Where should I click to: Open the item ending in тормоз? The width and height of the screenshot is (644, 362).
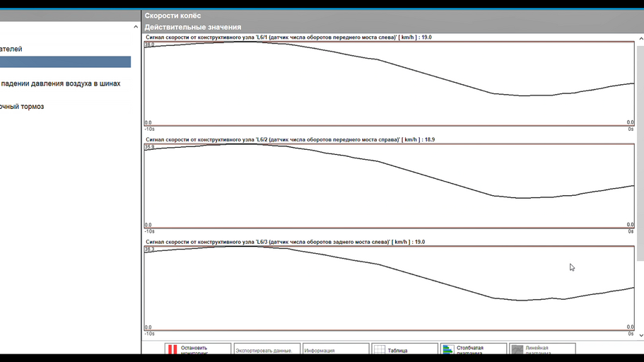[22, 107]
